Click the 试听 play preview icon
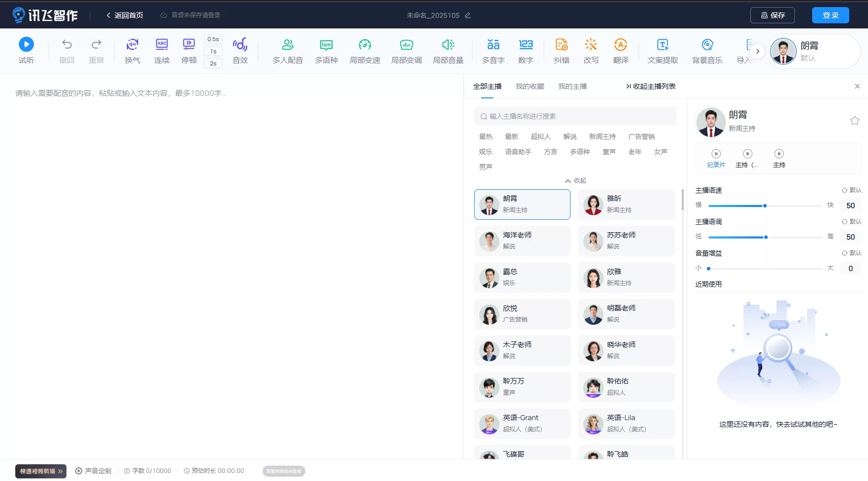Screen dimensions: 868x481 click(26, 45)
